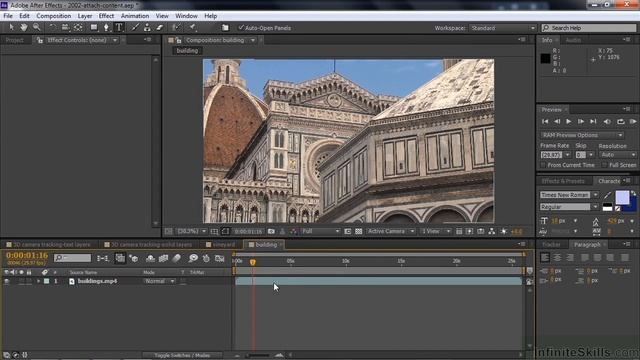The height and width of the screenshot is (360, 640).
Task: Switch to the Tracker panel tab
Action: coord(551,244)
